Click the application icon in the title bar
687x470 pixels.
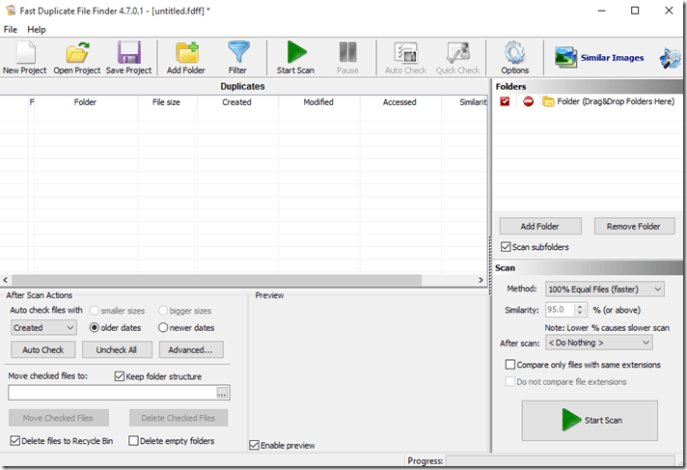(11, 11)
